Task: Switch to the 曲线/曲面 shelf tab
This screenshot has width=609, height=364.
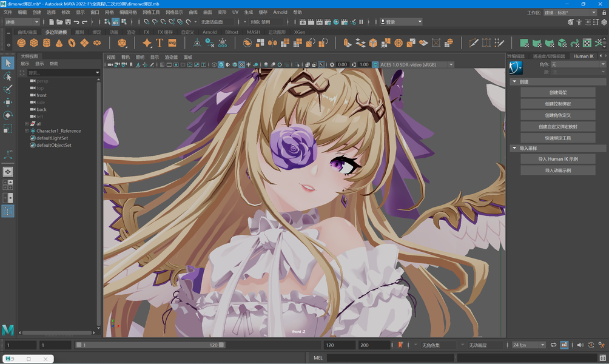Action: pos(27,32)
